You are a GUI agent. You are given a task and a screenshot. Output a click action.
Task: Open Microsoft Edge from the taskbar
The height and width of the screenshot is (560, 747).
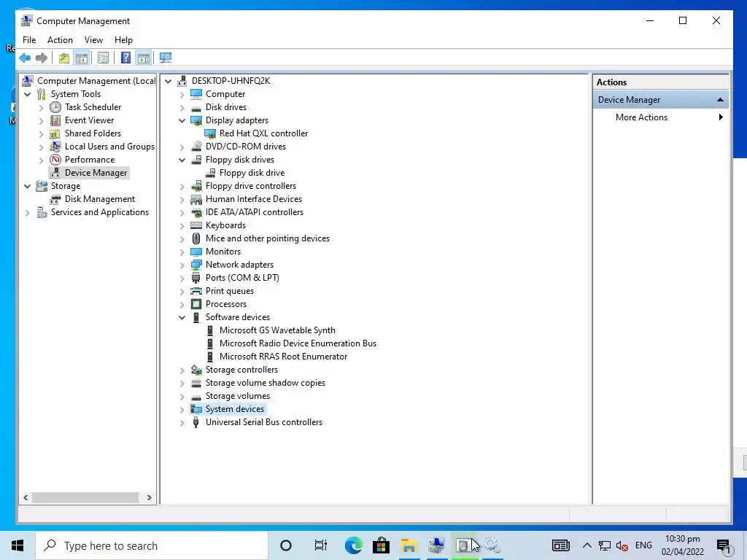(353, 545)
